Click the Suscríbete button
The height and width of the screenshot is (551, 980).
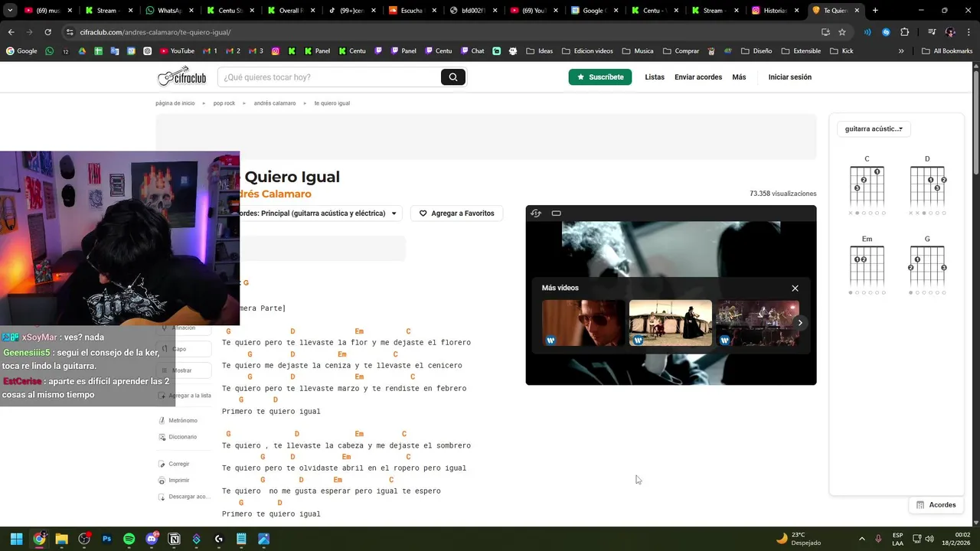[x=600, y=77]
